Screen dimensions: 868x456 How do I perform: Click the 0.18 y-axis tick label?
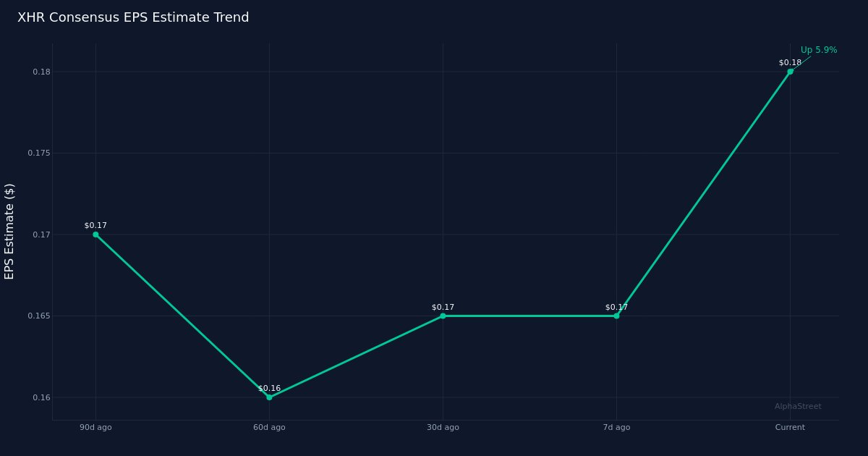click(x=41, y=72)
